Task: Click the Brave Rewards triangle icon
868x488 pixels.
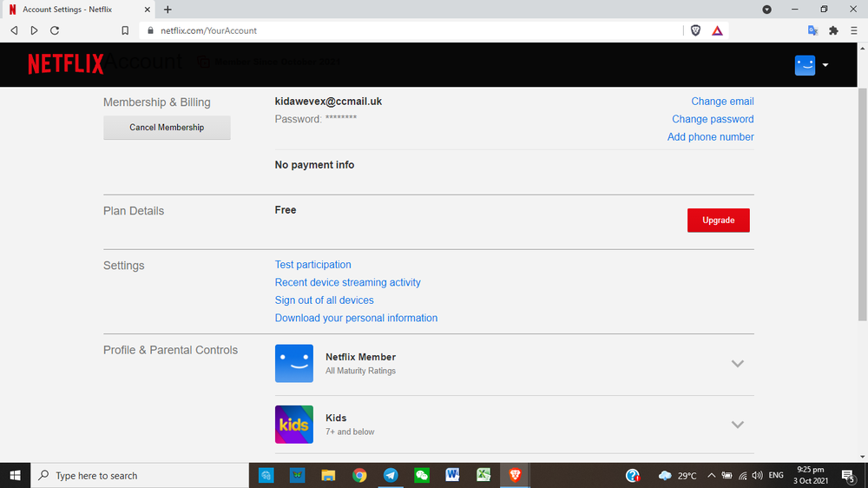Action: (x=718, y=30)
